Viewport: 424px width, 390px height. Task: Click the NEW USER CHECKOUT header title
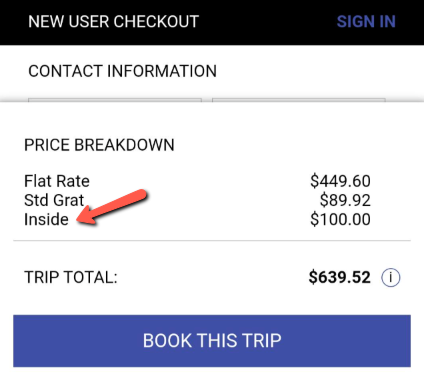point(114,22)
